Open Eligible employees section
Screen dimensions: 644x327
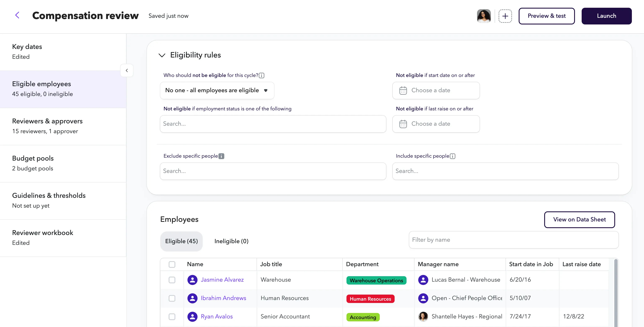tap(63, 89)
